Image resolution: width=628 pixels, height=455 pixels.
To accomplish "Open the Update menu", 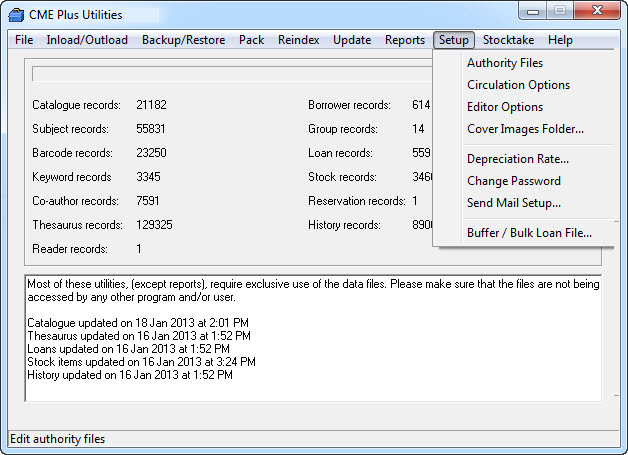I will pyautogui.click(x=352, y=40).
